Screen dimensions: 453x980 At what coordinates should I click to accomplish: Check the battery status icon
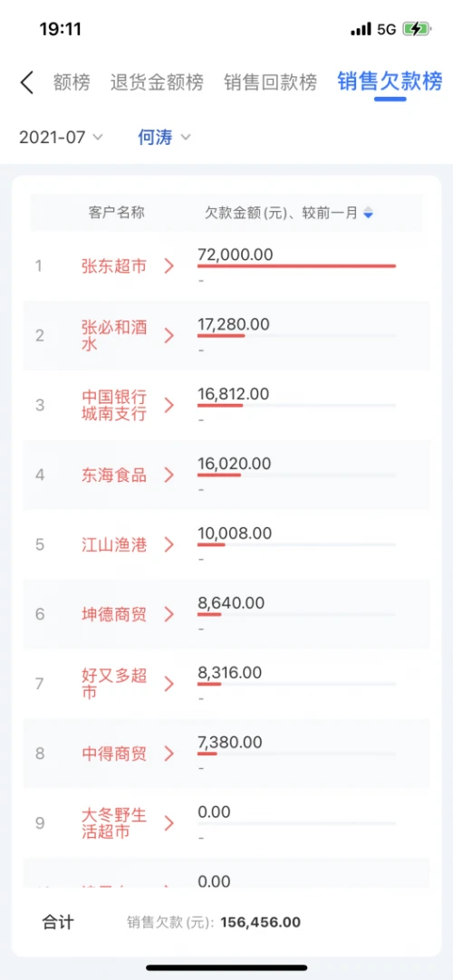[x=416, y=29]
